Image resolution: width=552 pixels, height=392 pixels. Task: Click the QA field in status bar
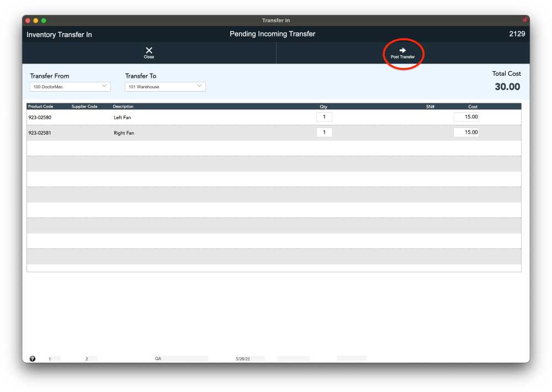[158, 359]
